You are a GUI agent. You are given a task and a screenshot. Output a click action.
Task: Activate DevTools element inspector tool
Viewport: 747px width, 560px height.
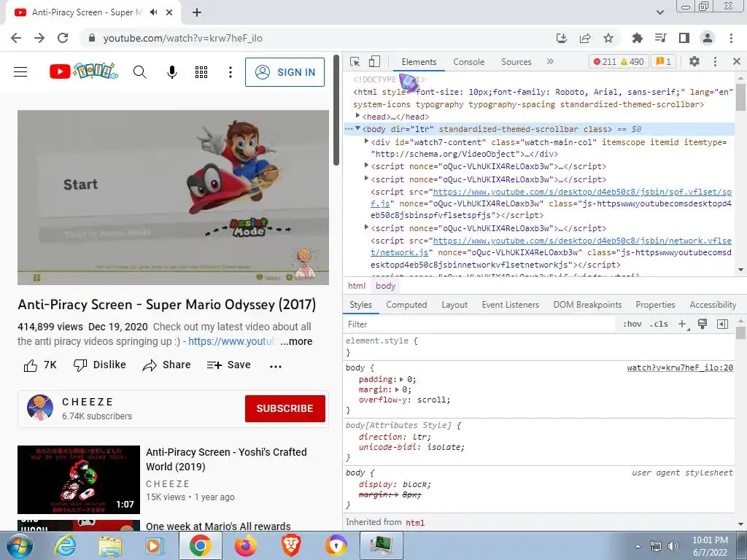(x=355, y=61)
